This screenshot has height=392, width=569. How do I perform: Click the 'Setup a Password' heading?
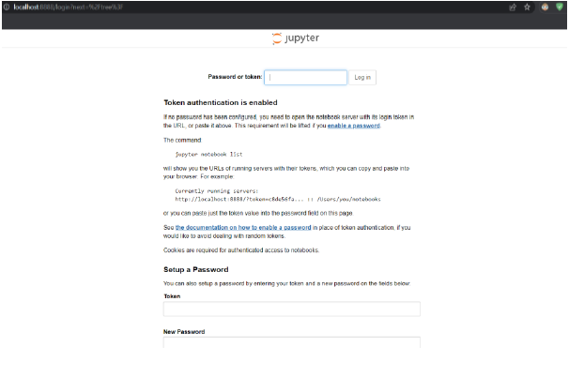tap(196, 269)
